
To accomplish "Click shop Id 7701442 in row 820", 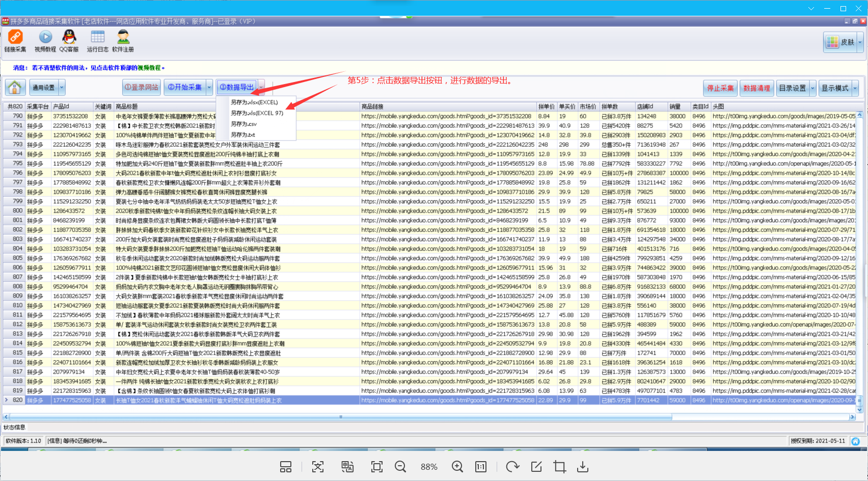I will [x=648, y=400].
